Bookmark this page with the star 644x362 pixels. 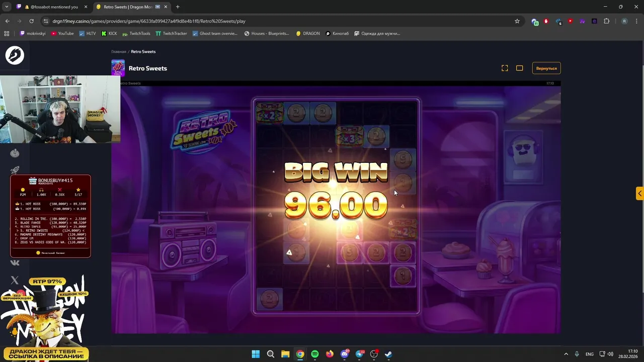tap(517, 21)
